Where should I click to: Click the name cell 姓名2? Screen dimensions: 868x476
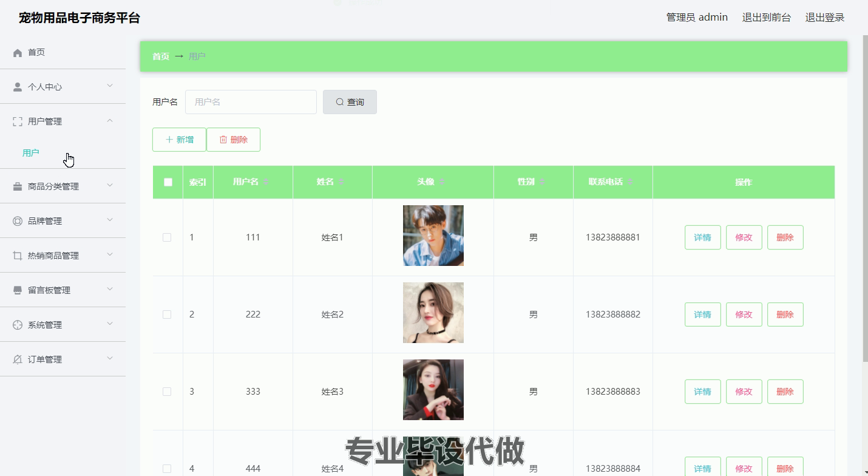click(333, 314)
